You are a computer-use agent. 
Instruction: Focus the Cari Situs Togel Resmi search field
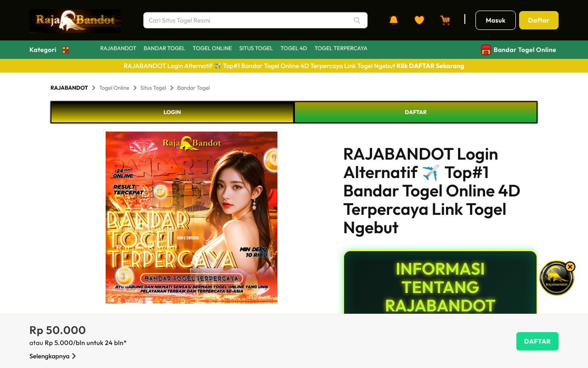(x=248, y=20)
